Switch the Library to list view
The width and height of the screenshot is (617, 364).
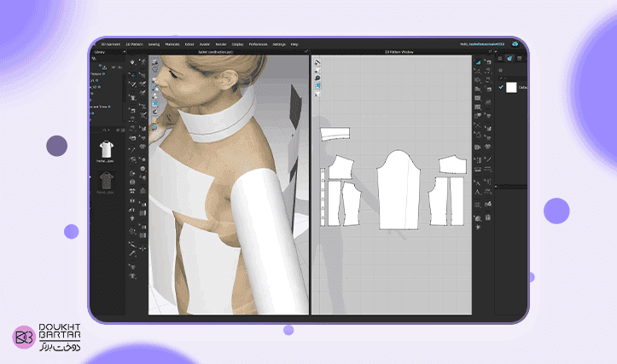click(123, 130)
